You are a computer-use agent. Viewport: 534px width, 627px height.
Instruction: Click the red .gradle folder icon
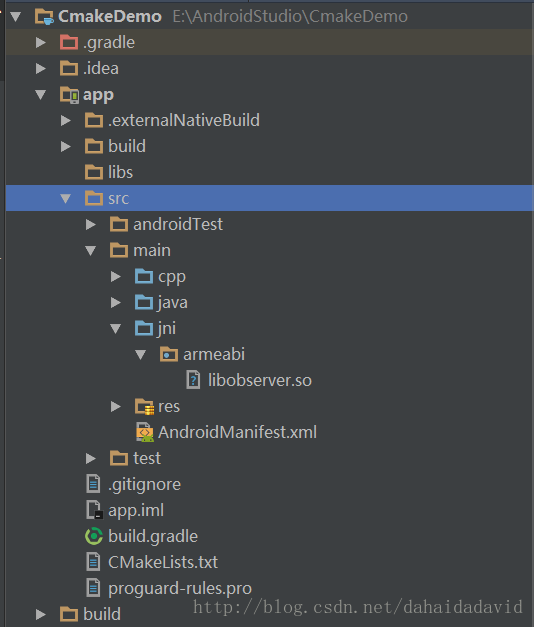69,42
